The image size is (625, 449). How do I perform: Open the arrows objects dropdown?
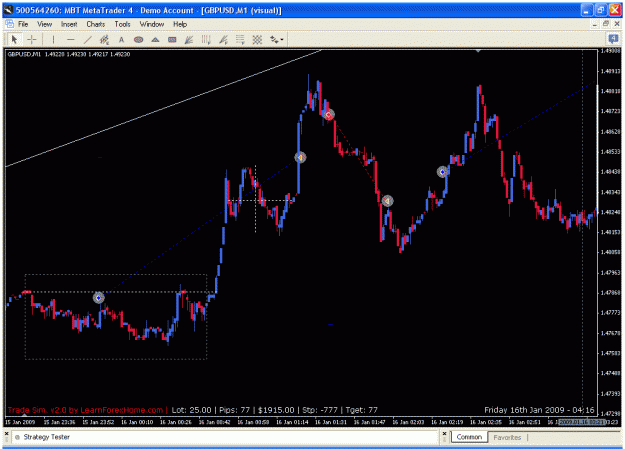pyautogui.click(x=277, y=39)
